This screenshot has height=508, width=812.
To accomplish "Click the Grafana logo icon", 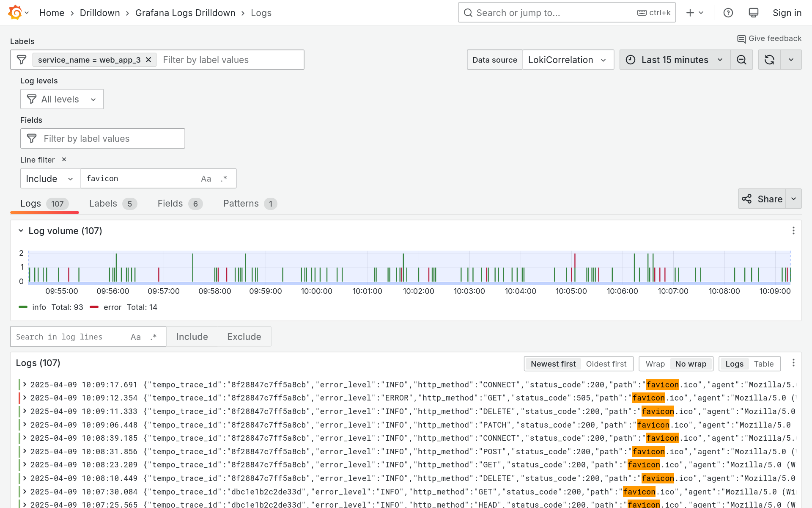I will click(15, 13).
